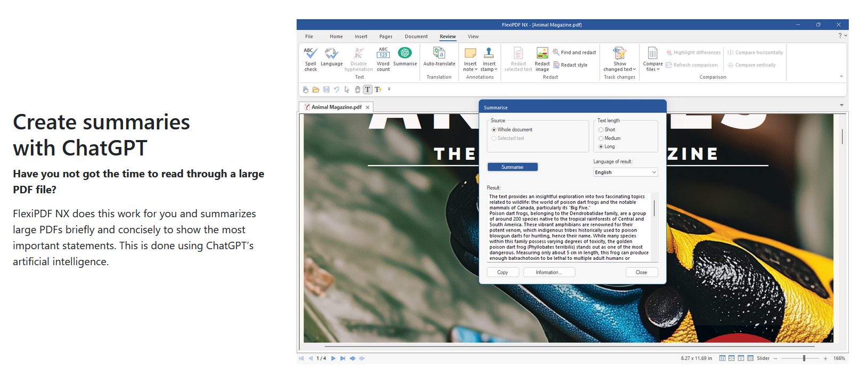Click Refresh comparison
The height and width of the screenshot is (369, 868).
tap(692, 65)
